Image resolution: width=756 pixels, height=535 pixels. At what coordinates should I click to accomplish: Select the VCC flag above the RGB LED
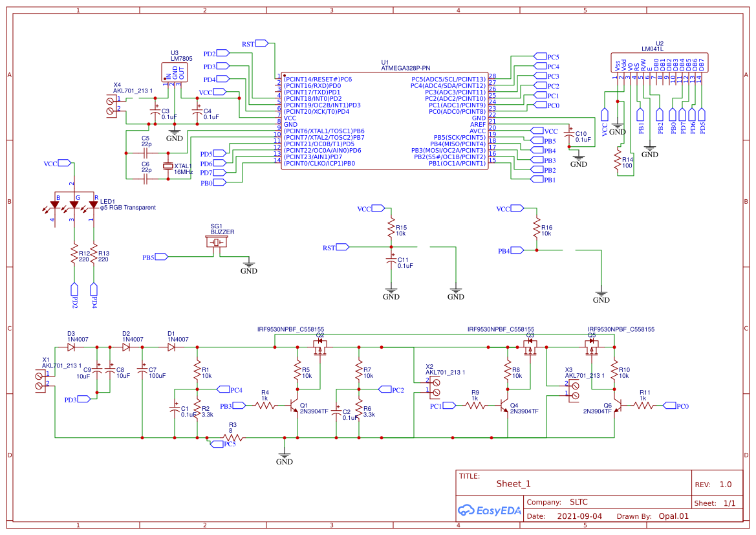coord(58,163)
